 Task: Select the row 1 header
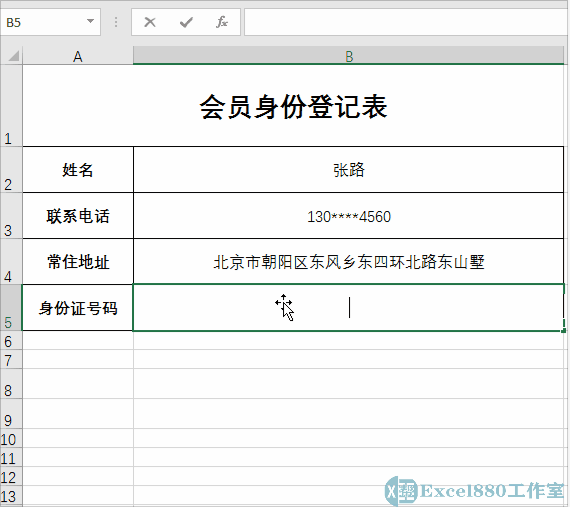coord(11,105)
